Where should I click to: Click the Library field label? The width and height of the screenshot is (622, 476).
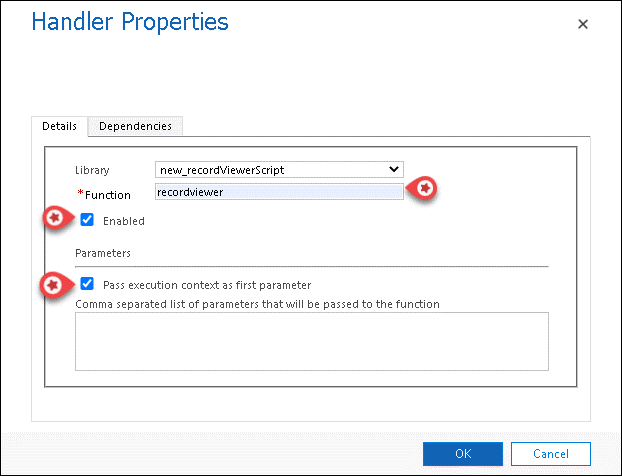coord(92,171)
